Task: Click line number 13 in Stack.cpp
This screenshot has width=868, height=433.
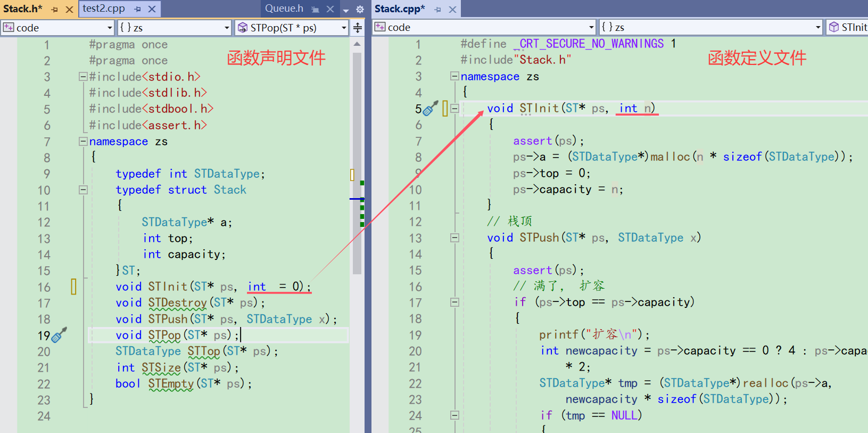Action: [x=415, y=238]
